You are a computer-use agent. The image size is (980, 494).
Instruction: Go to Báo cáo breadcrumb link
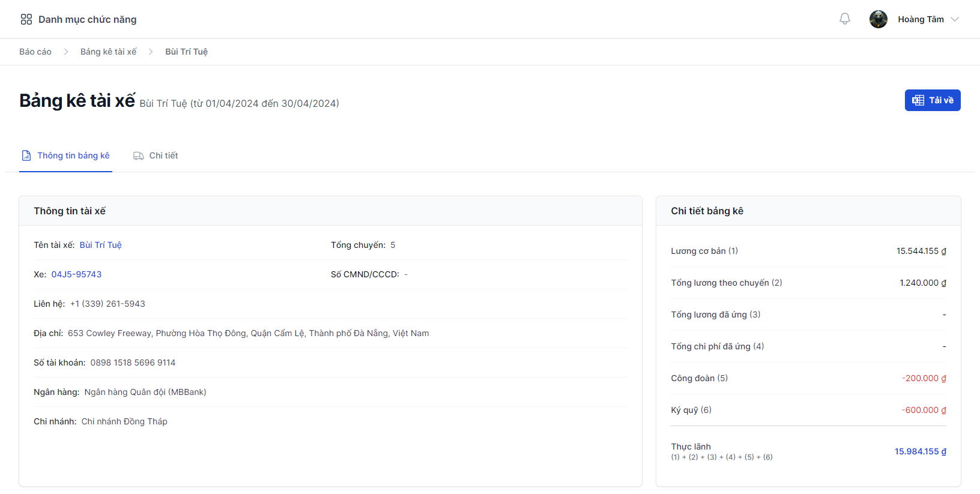35,52
